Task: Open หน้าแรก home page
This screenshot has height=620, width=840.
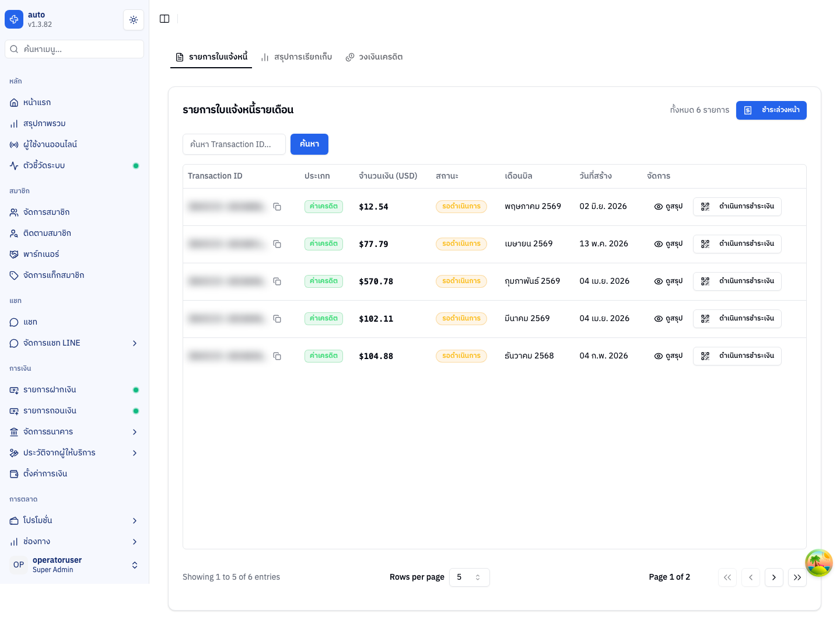Action: (x=74, y=102)
